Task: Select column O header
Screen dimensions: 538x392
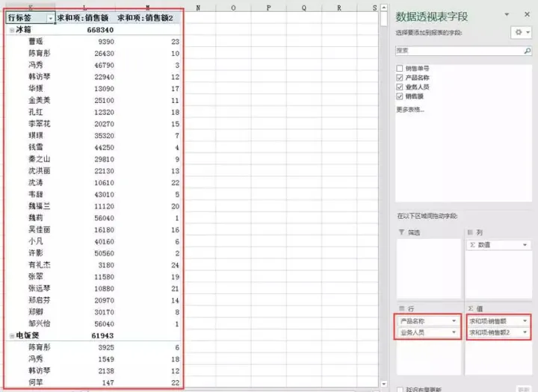Action: point(233,7)
